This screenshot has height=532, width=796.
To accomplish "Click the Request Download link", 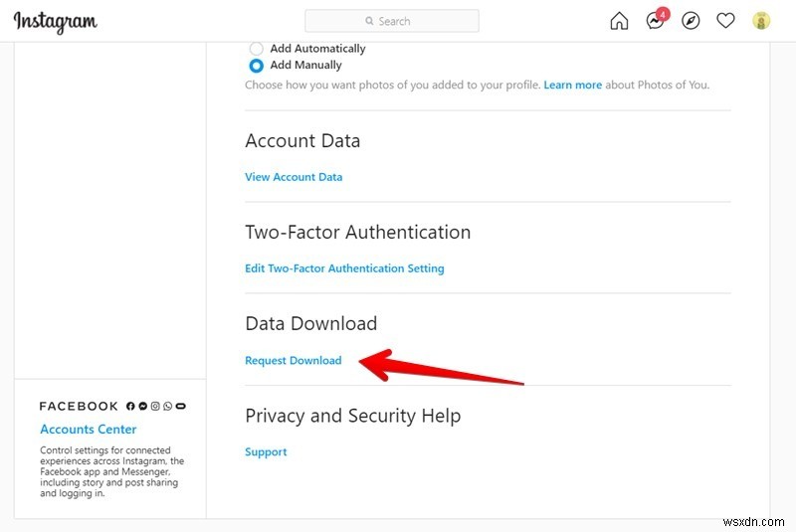I will coord(294,360).
